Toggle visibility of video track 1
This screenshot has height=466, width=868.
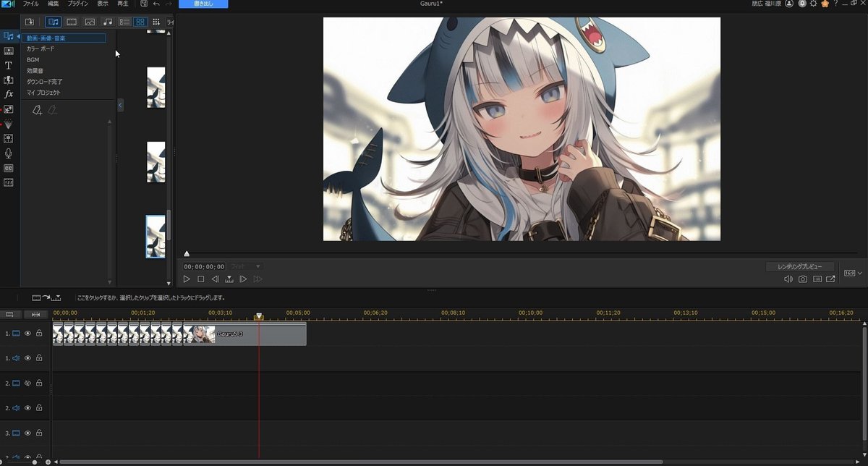(27, 334)
